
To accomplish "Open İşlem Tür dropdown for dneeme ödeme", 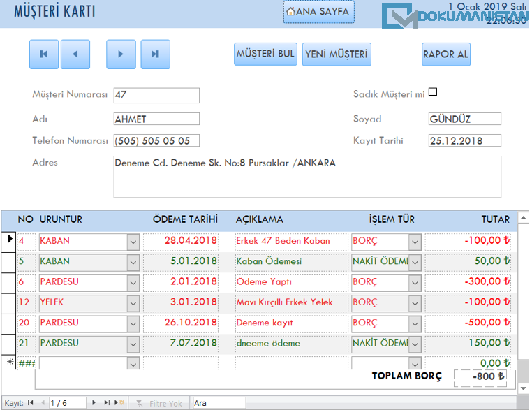I will click(415, 344).
